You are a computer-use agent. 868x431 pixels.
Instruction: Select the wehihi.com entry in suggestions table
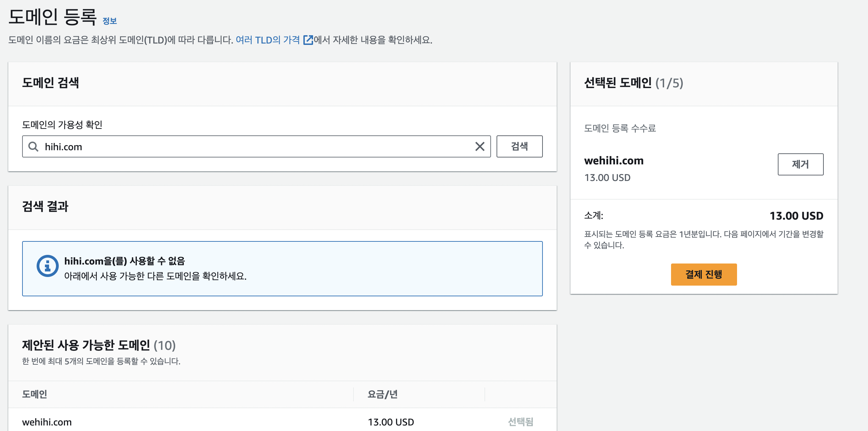coord(47,422)
